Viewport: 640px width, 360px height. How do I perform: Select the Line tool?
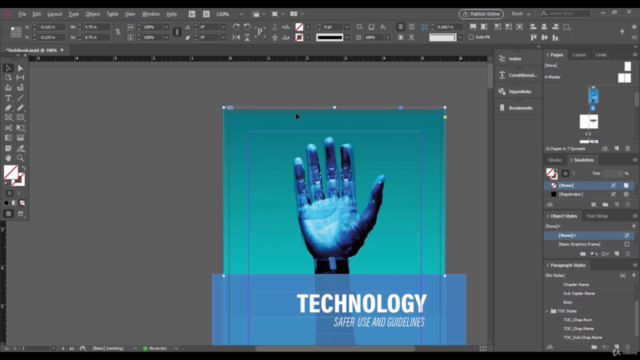(20, 98)
